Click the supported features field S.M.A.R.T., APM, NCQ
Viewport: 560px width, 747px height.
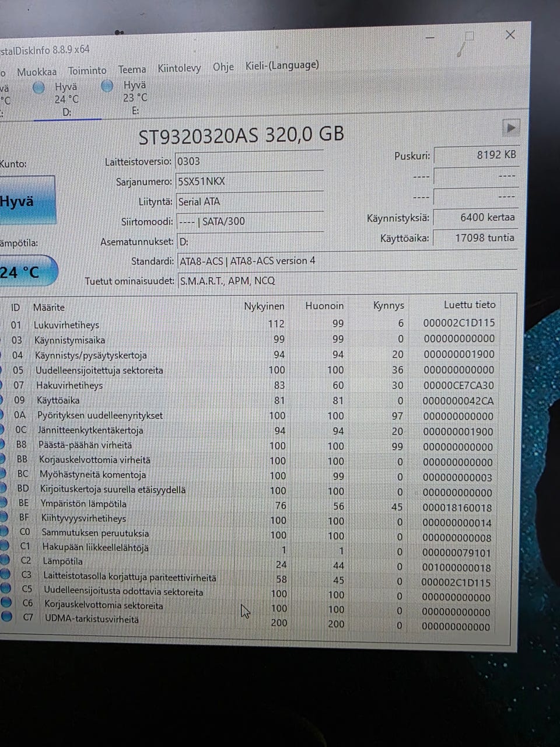pyautogui.click(x=346, y=280)
